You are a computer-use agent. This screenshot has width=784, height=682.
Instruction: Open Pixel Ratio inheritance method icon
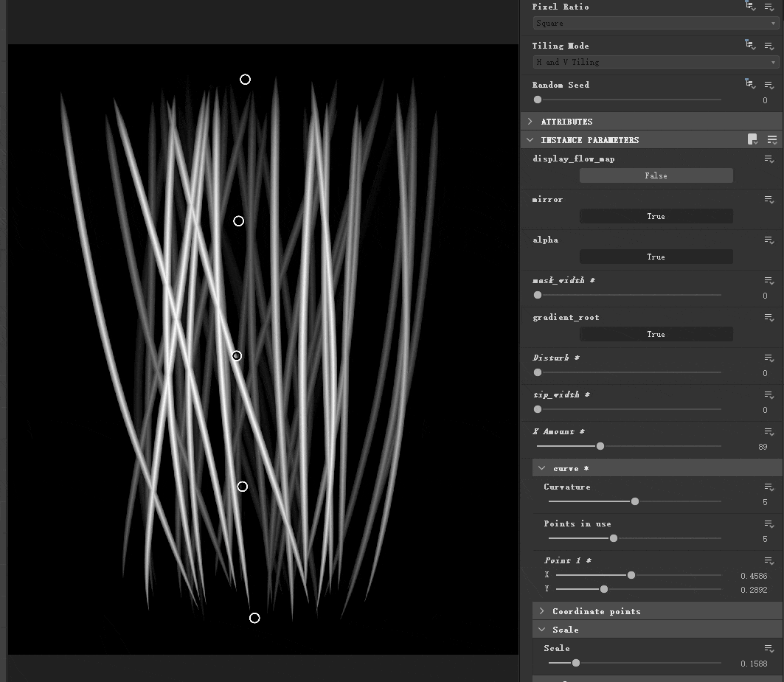(750, 6)
